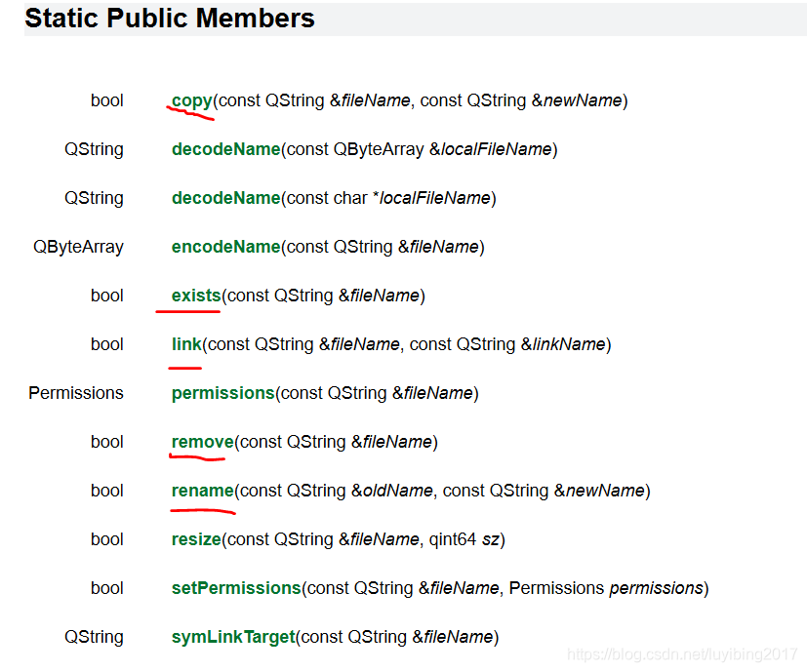This screenshot has height=672, width=807.
Task: Open the encodeName function link
Action: point(225,247)
